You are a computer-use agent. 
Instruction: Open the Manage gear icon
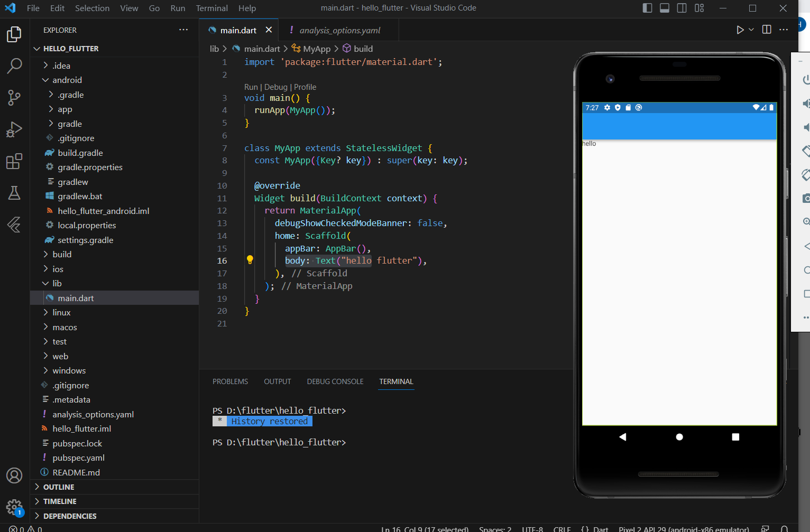[x=14, y=508]
